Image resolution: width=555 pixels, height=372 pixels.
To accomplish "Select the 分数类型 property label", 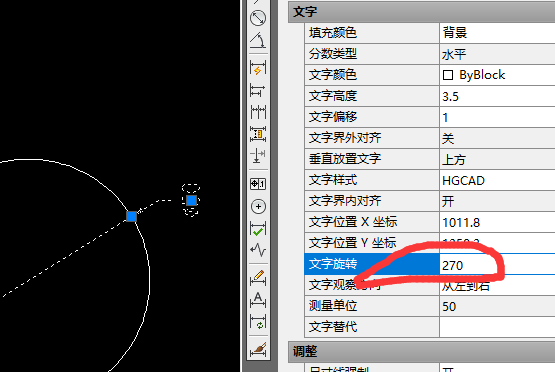I will [x=333, y=54].
